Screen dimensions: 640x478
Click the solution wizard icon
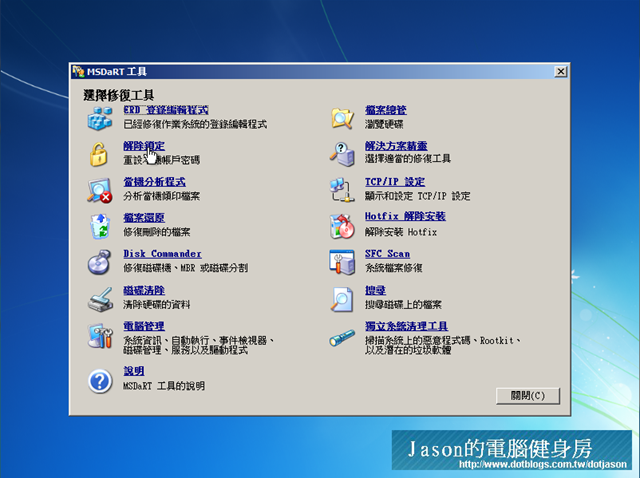(x=342, y=154)
